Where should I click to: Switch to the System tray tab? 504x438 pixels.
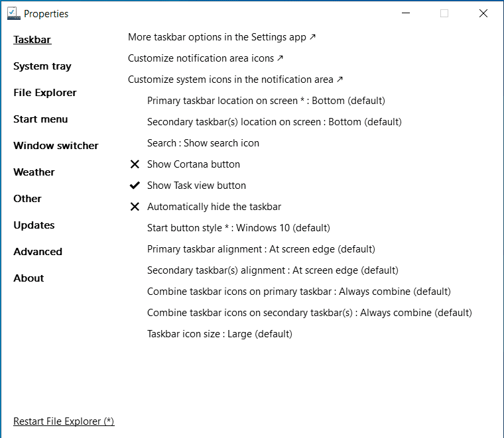(x=42, y=66)
